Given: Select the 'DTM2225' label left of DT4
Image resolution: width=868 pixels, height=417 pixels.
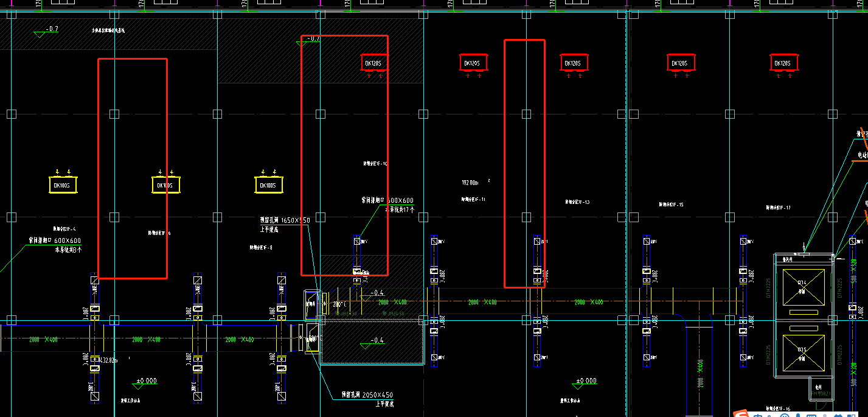Looking at the screenshot, I should [769, 287].
